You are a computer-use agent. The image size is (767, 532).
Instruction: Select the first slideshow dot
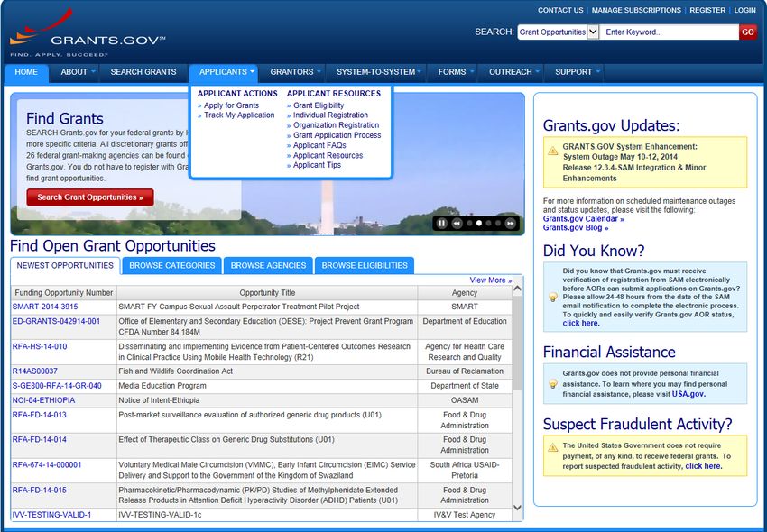[x=469, y=224]
